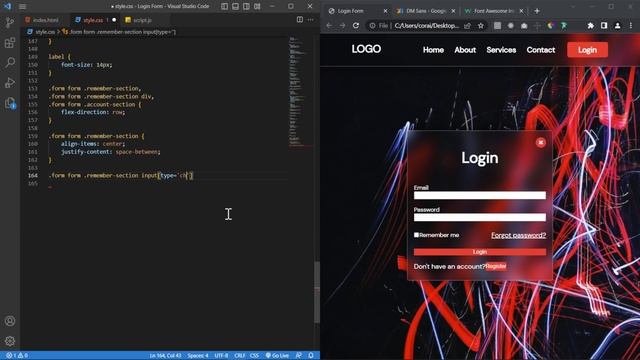The image size is (640, 360).
Task: Open the editor More Actions ellipsis
Action: pyautogui.click(x=311, y=20)
